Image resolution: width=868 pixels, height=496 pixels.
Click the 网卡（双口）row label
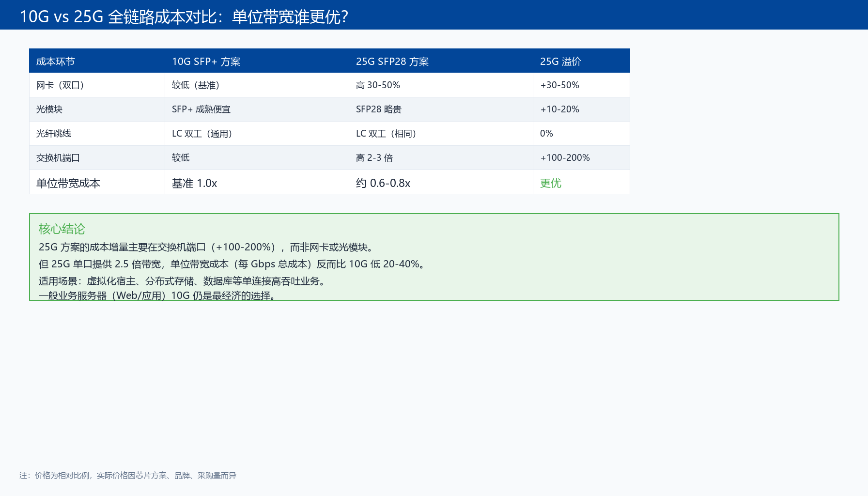(97, 85)
